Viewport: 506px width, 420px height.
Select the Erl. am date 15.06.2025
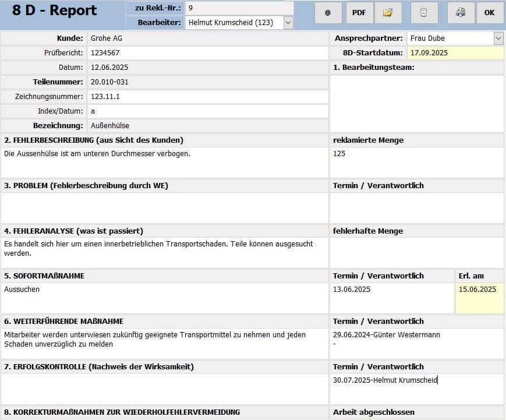coord(479,298)
